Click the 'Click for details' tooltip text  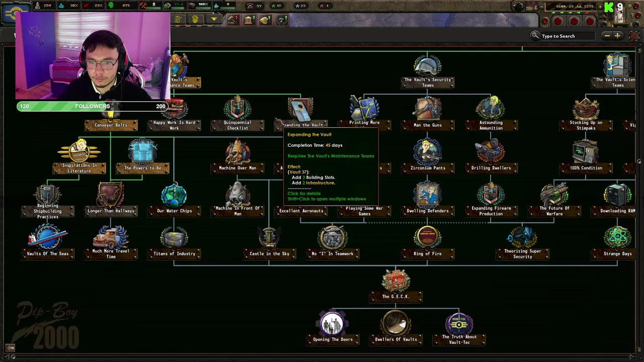pos(304,194)
